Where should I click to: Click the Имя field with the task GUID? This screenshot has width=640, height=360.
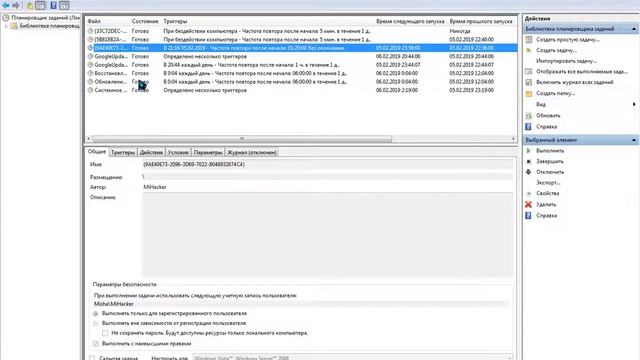pyautogui.click(x=327, y=164)
